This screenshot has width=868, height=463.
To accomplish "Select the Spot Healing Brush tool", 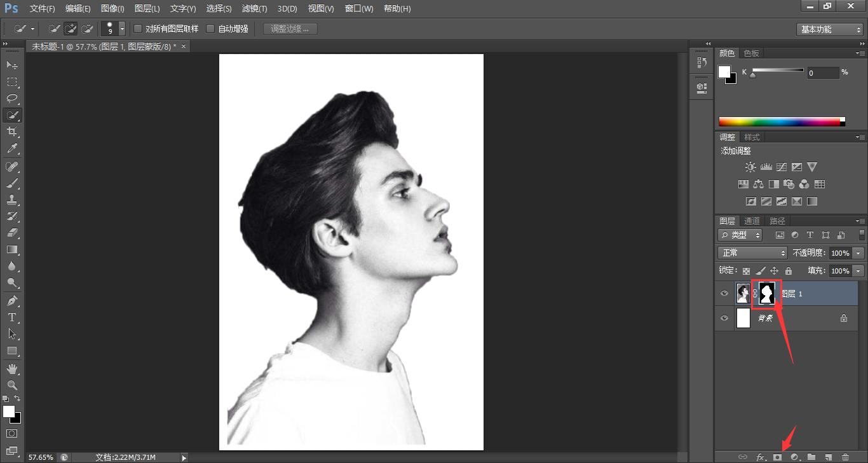I will [12, 167].
